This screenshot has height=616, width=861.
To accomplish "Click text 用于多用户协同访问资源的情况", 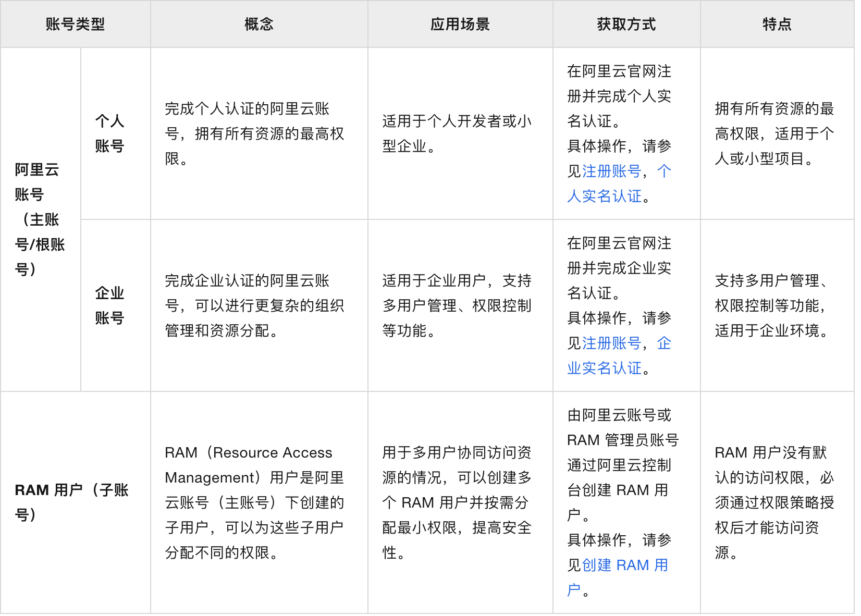I will pos(457,465).
